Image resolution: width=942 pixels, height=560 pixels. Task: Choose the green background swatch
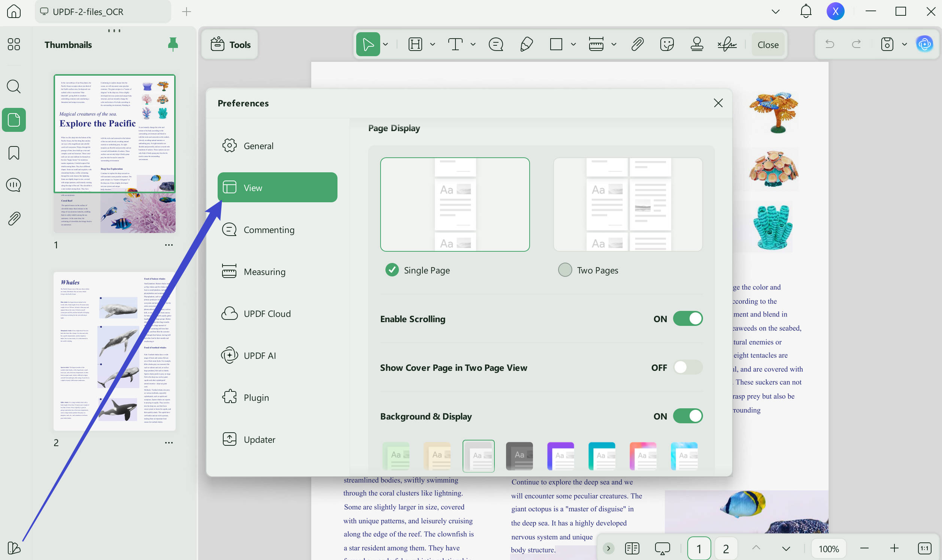396,456
